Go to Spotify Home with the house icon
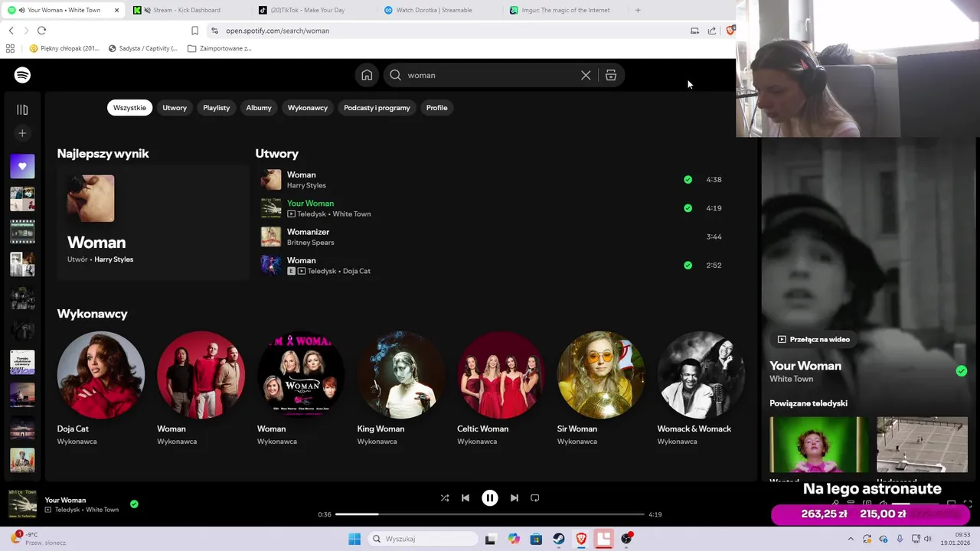The height and width of the screenshot is (551, 980). click(367, 75)
